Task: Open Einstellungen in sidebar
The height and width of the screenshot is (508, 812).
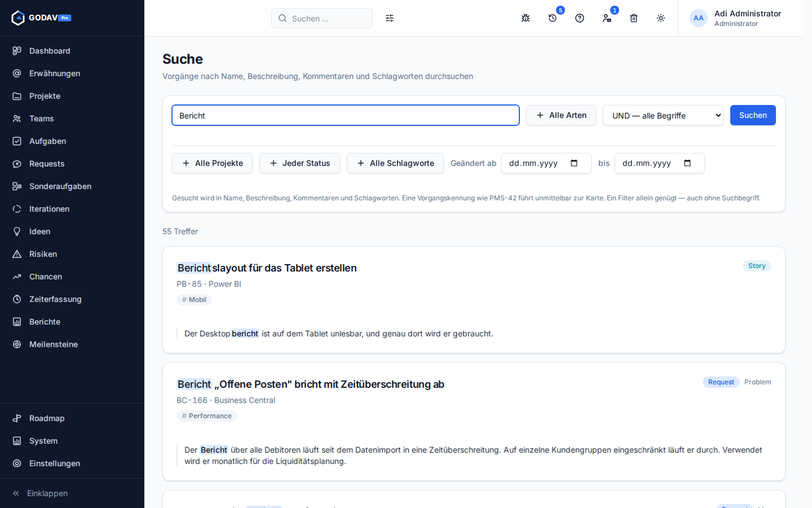Action: point(72,463)
